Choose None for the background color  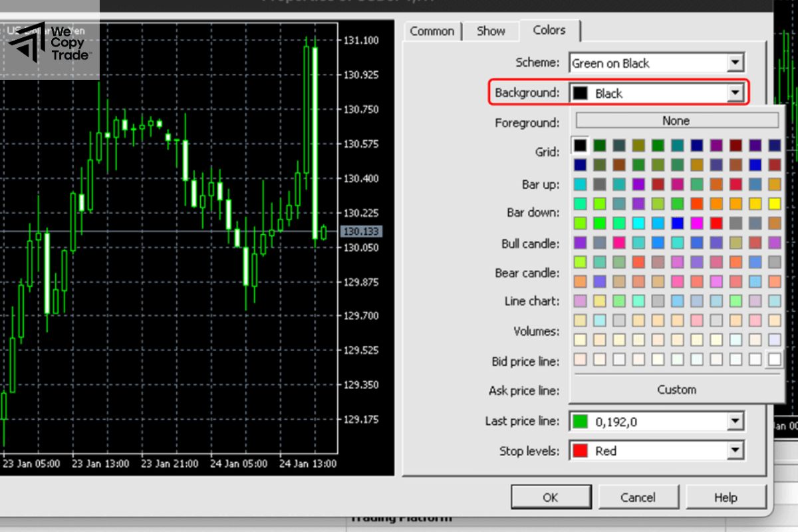[x=676, y=120]
